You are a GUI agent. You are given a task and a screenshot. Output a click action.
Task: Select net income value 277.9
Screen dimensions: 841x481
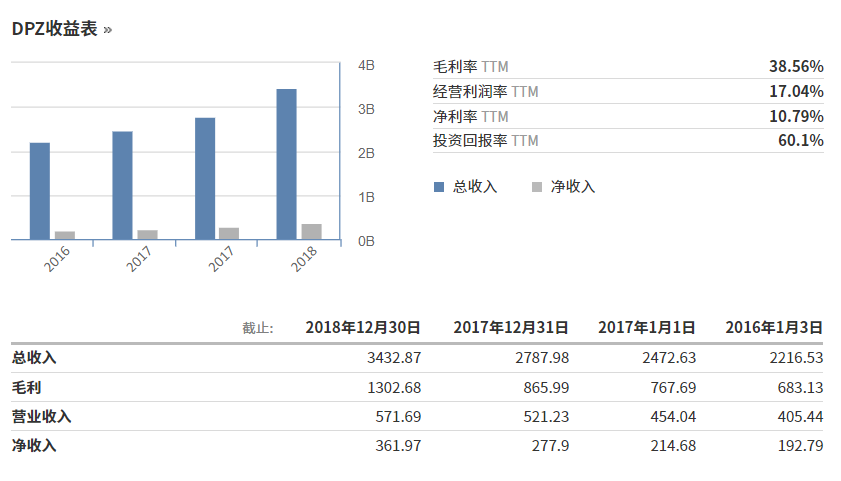[550, 445]
